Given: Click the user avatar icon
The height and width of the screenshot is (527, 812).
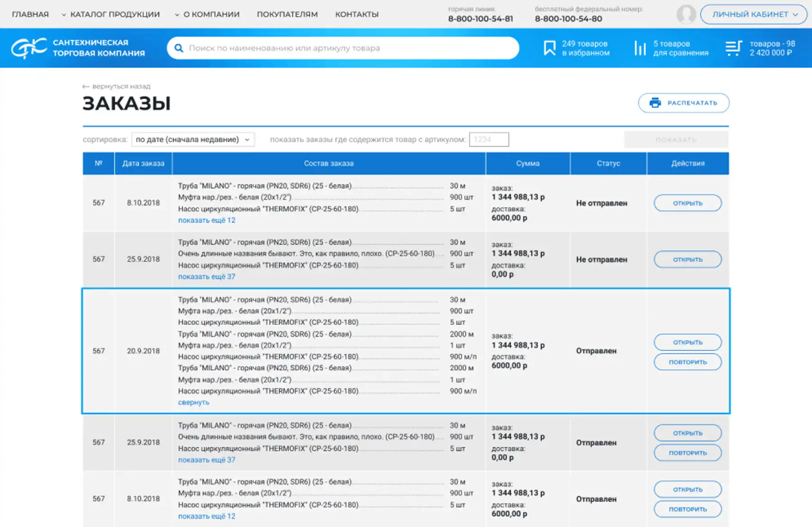Looking at the screenshot, I should [x=686, y=14].
